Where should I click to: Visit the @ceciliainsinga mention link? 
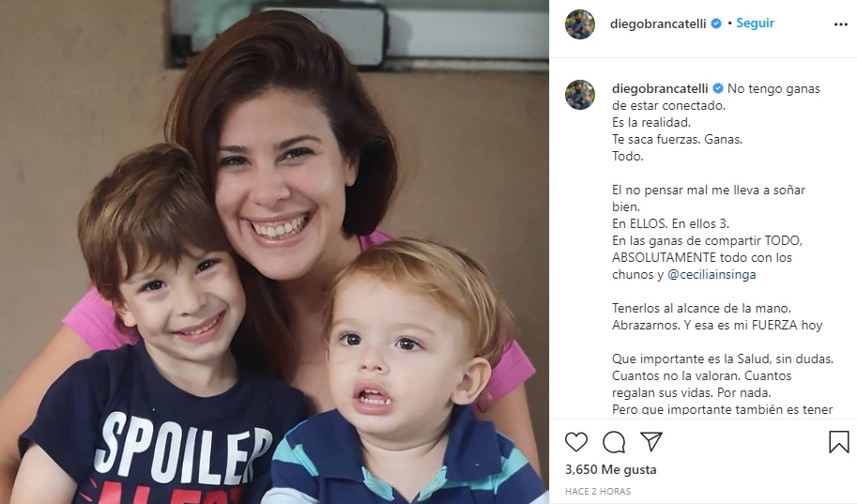click(x=712, y=274)
